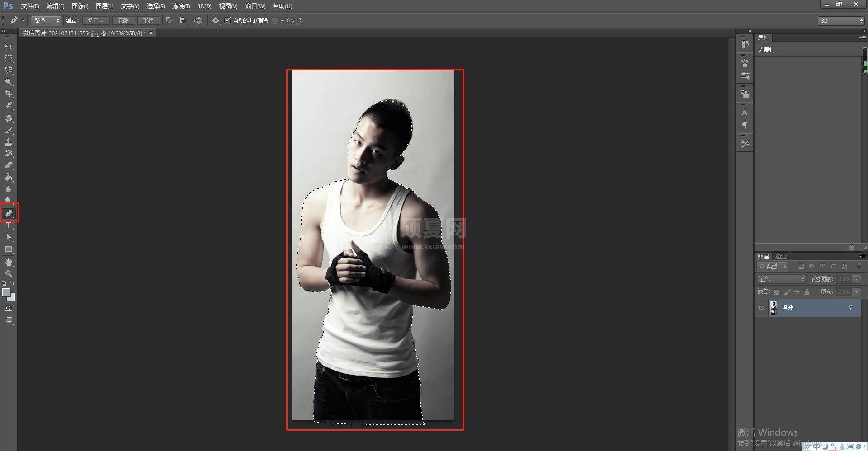
Task: Open the Clone Source panel icon
Action: point(745,94)
